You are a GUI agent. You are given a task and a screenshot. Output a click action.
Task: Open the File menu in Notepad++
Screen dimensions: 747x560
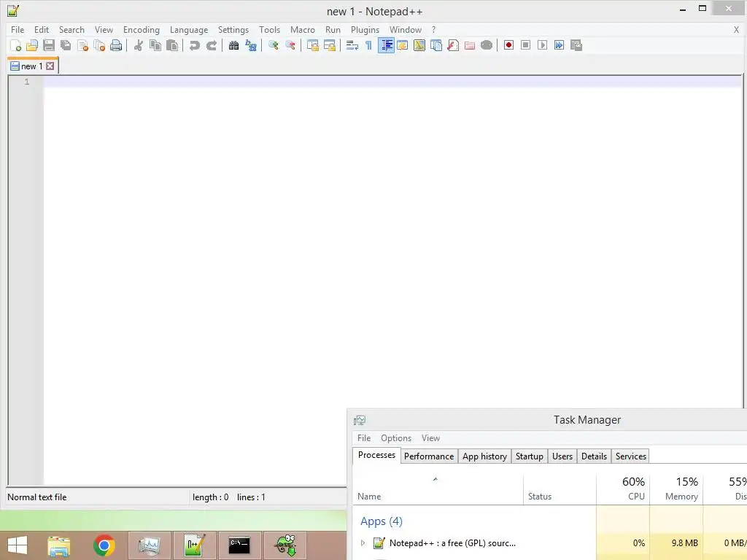(18, 29)
